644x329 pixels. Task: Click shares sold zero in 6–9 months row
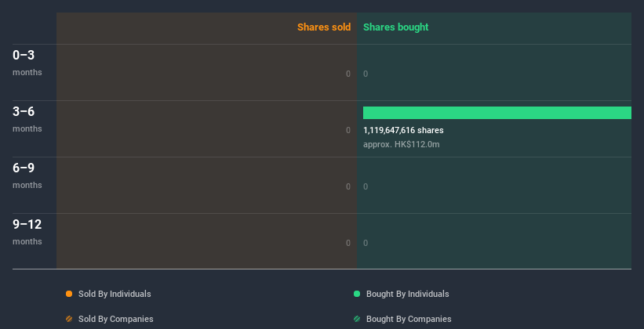click(348, 186)
